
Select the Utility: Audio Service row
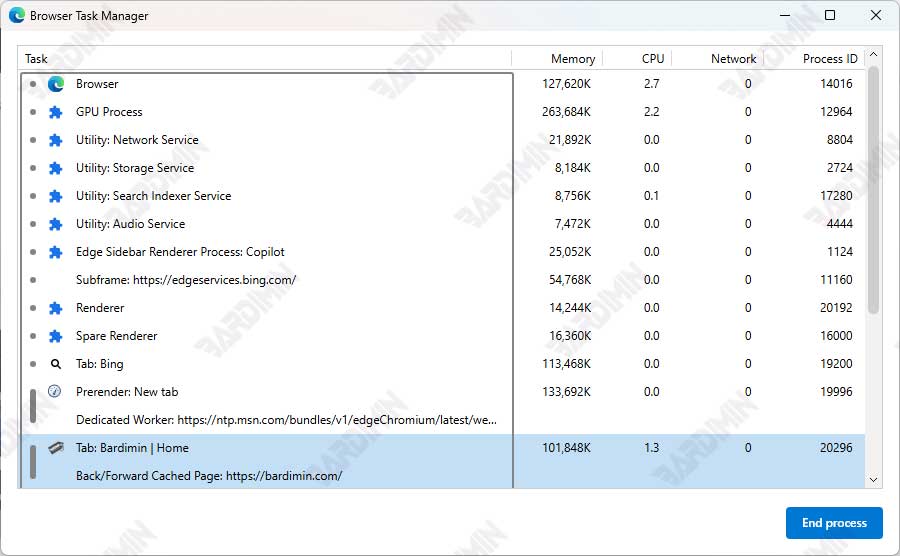coord(442,224)
